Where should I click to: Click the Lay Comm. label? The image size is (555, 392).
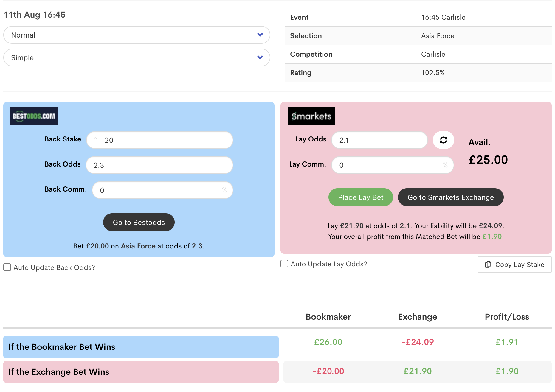308,164
